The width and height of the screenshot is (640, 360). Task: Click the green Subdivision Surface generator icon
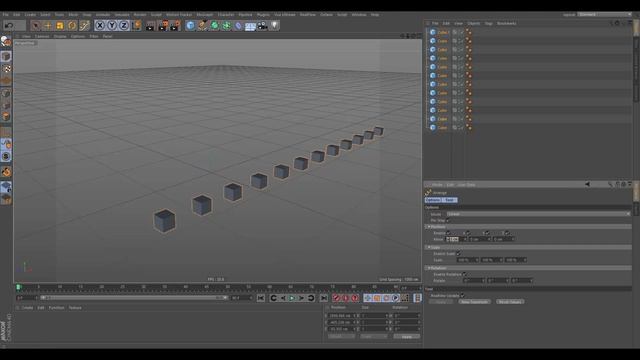[x=214, y=26]
